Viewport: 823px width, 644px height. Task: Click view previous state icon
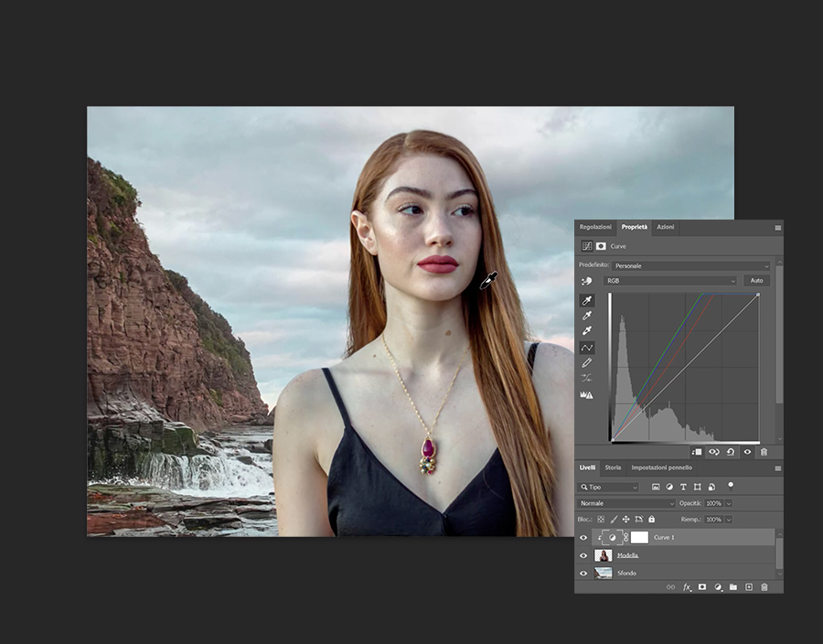point(714,452)
